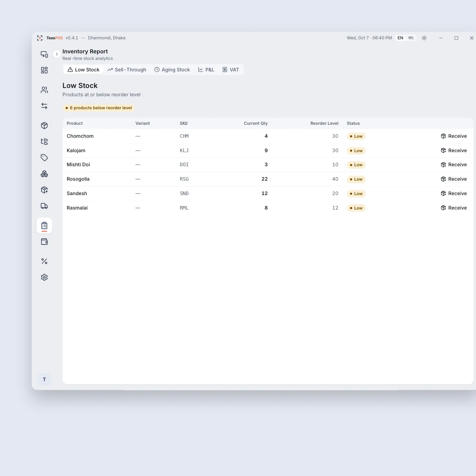The width and height of the screenshot is (476, 476).
Task: Toggle the light/dark theme sun icon
Action: coord(424,38)
